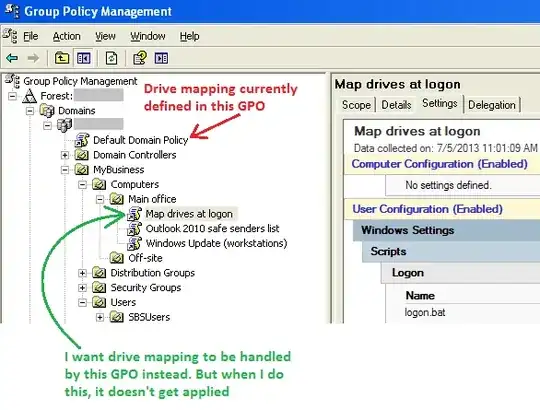Expand the SBSUsers node
Viewport: 540px width, 410px height.
coord(100,317)
